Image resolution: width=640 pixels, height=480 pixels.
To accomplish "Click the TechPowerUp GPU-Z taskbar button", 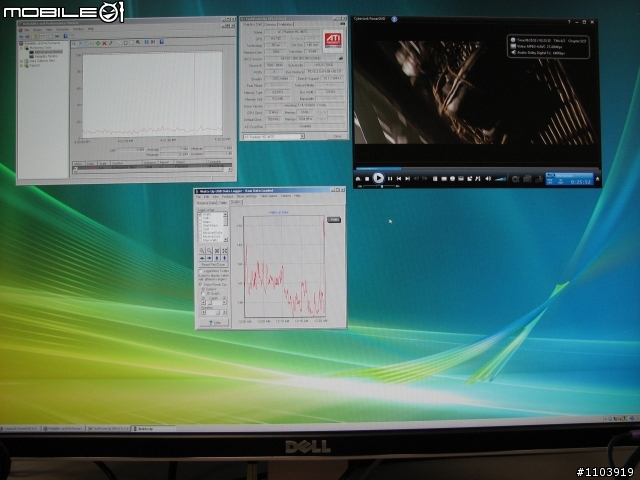I will pos(109,429).
